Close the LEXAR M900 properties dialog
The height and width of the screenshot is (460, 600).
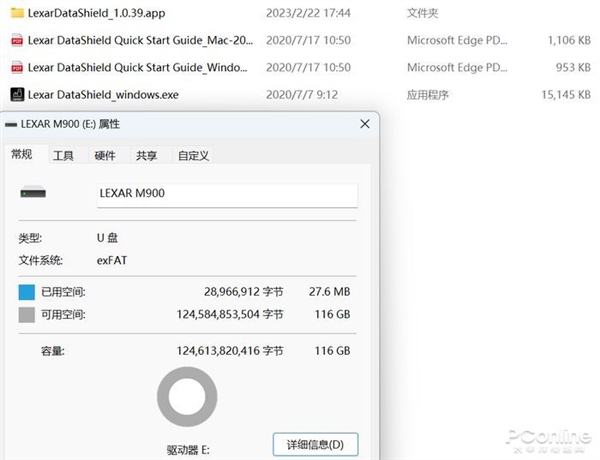tap(365, 124)
